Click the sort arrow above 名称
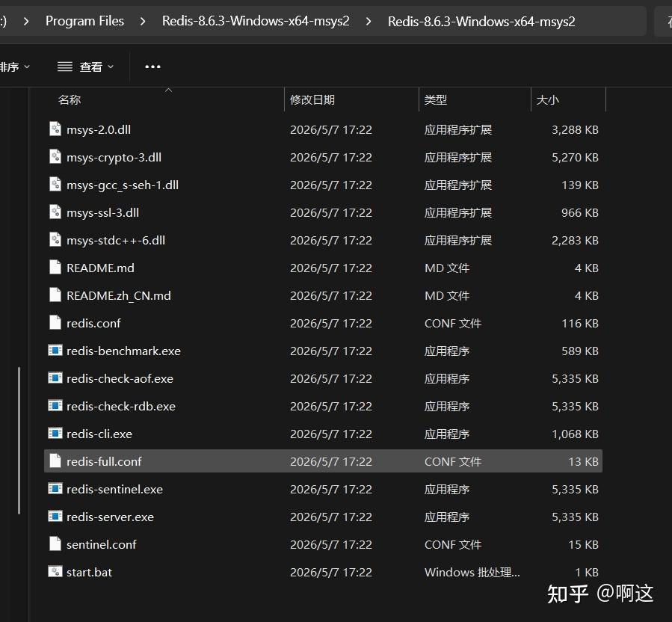Image resolution: width=672 pixels, height=622 pixels. click(x=168, y=90)
